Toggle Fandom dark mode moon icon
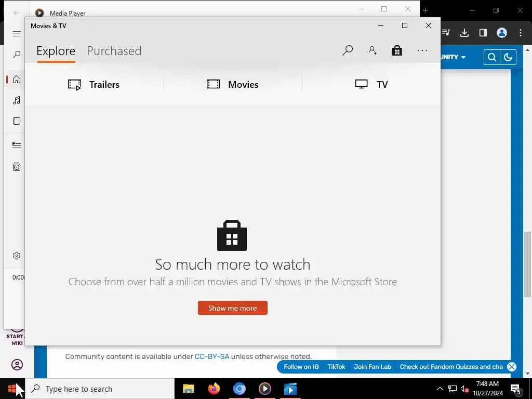Image resolution: width=532 pixels, height=399 pixels. click(x=508, y=57)
